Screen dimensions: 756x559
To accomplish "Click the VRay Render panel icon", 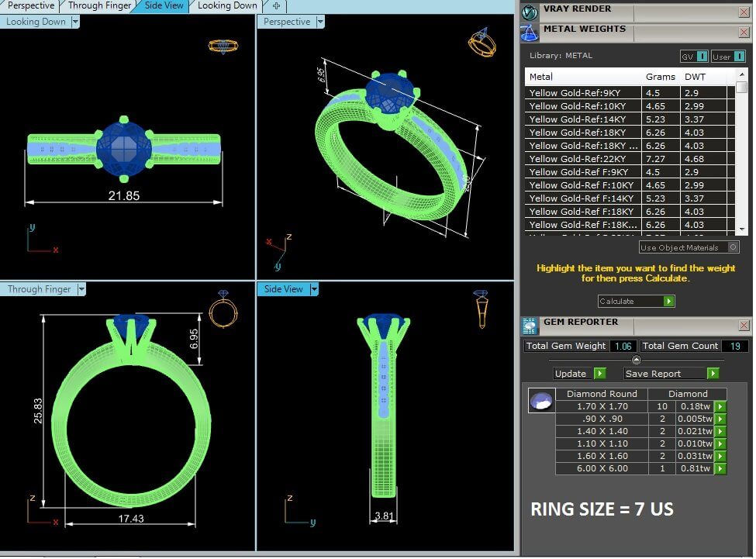I will 530,12.
